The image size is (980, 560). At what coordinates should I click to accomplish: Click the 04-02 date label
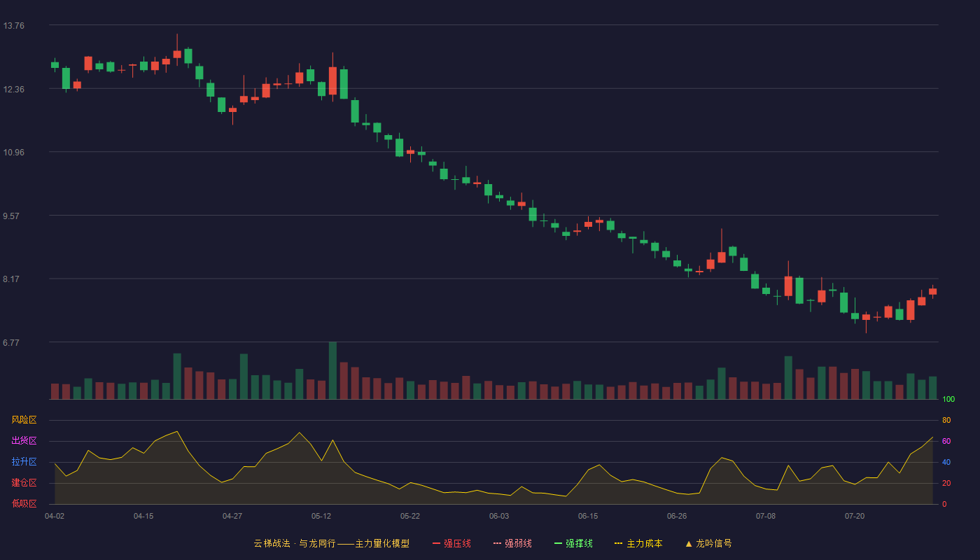pos(55,516)
